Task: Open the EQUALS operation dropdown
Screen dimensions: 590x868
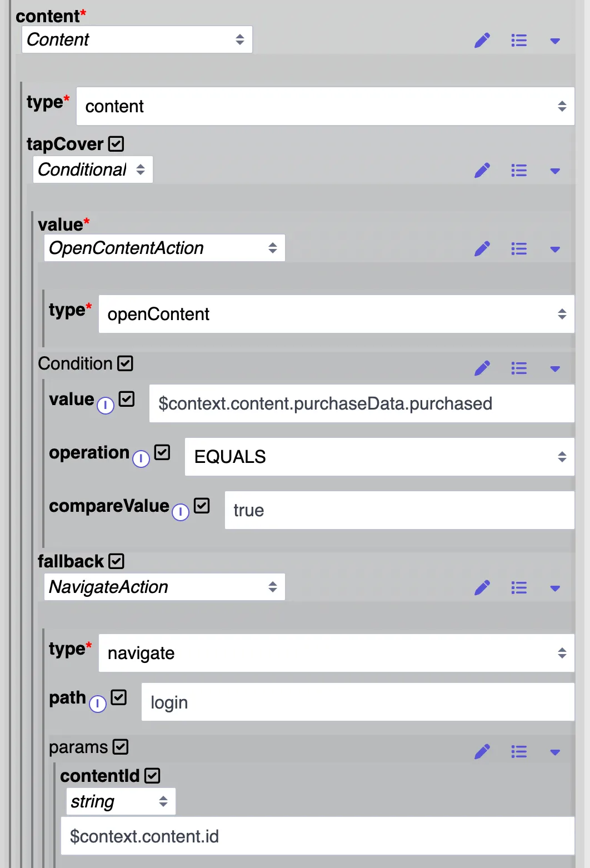Action: click(379, 457)
